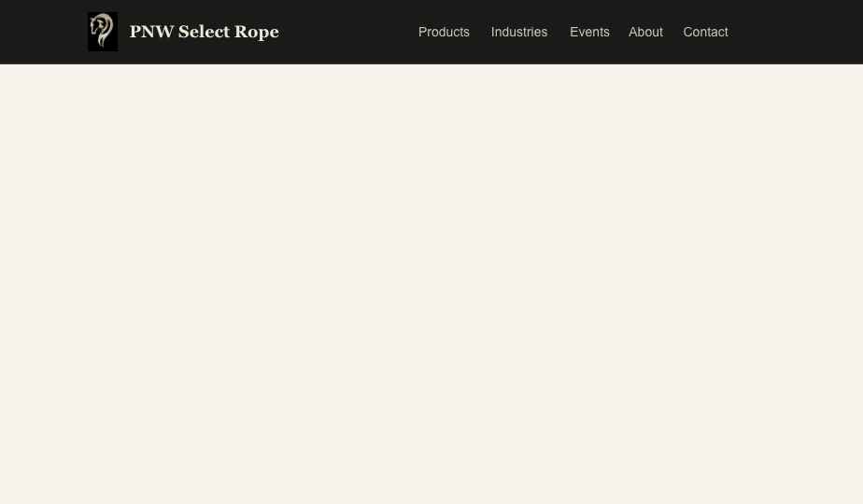This screenshot has height=504, width=863.
Task: Tap the logo left of PNW Select Rope
Action: pyautogui.click(x=102, y=32)
